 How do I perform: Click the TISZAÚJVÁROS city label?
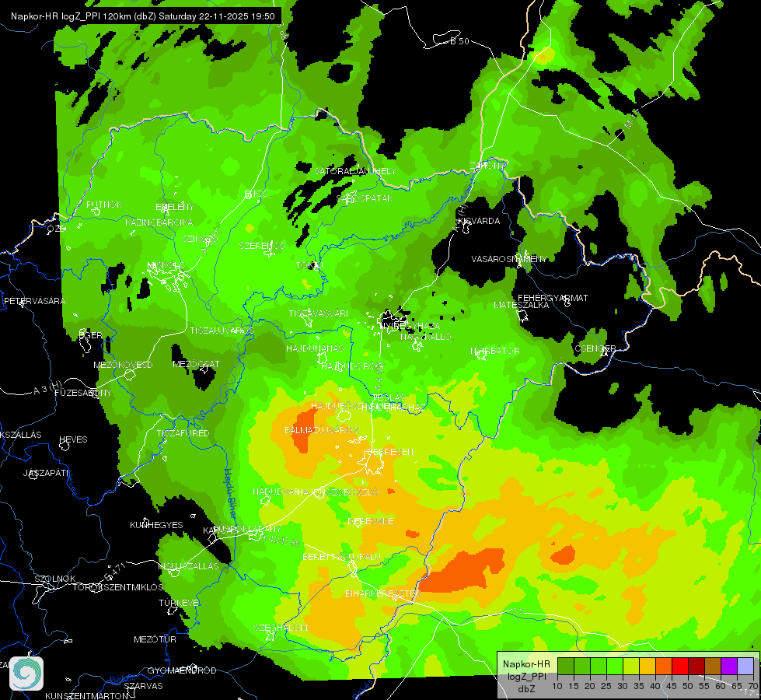pyautogui.click(x=222, y=331)
